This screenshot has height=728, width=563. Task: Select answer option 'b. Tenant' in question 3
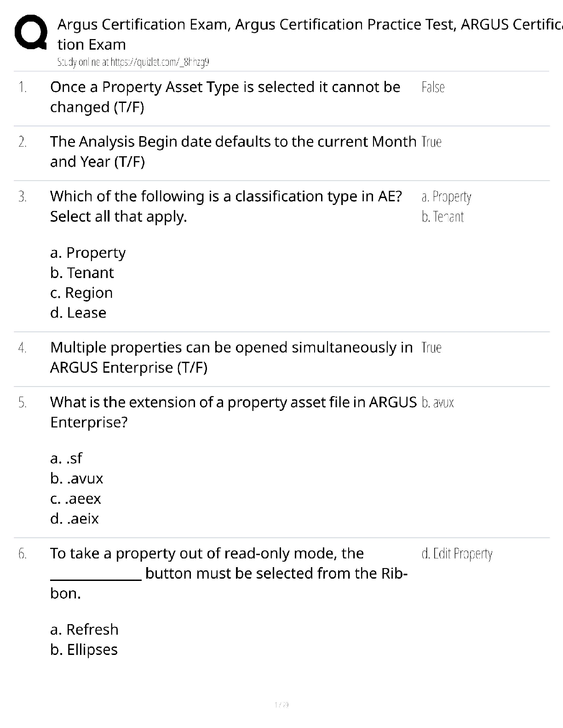[x=82, y=273]
